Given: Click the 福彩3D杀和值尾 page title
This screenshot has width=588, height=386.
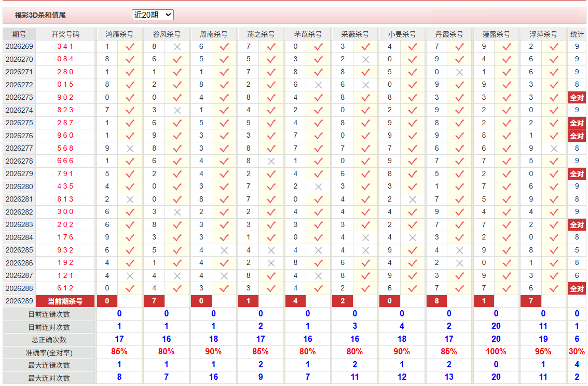Looking at the screenshot, I should pyautogui.click(x=40, y=15).
